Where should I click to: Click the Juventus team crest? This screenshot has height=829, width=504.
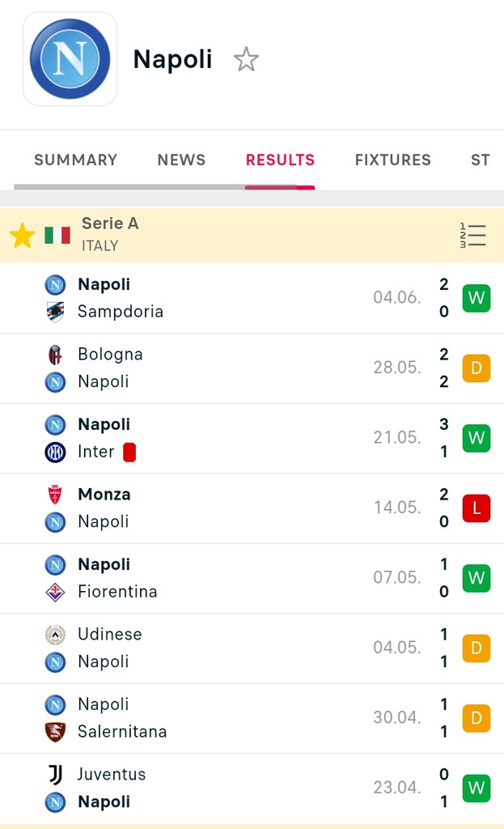(x=55, y=775)
